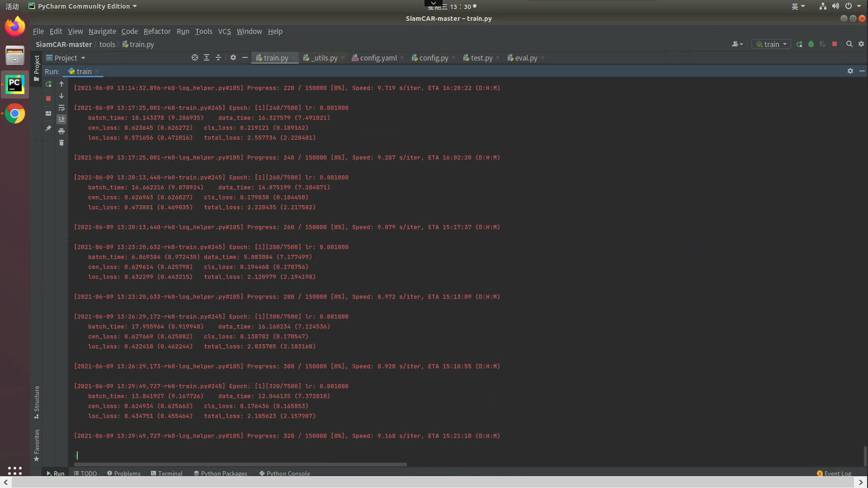
Task: Open Search Everywhere magnifier icon
Action: (x=849, y=44)
